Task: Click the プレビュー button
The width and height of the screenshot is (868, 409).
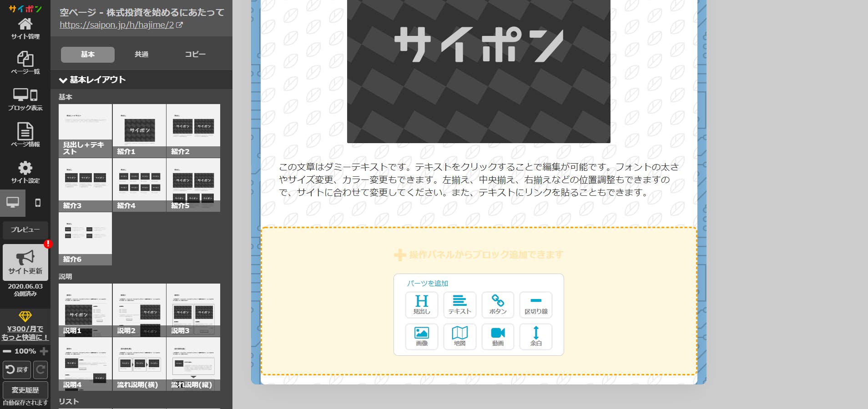Action: (25, 230)
